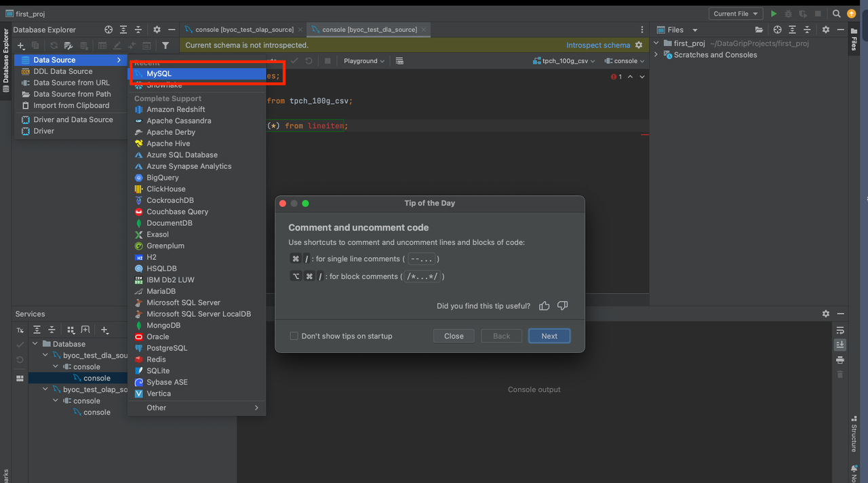The image size is (868, 483).
Task: Open the tpch_100g_csv schema dropdown
Action: (564, 61)
